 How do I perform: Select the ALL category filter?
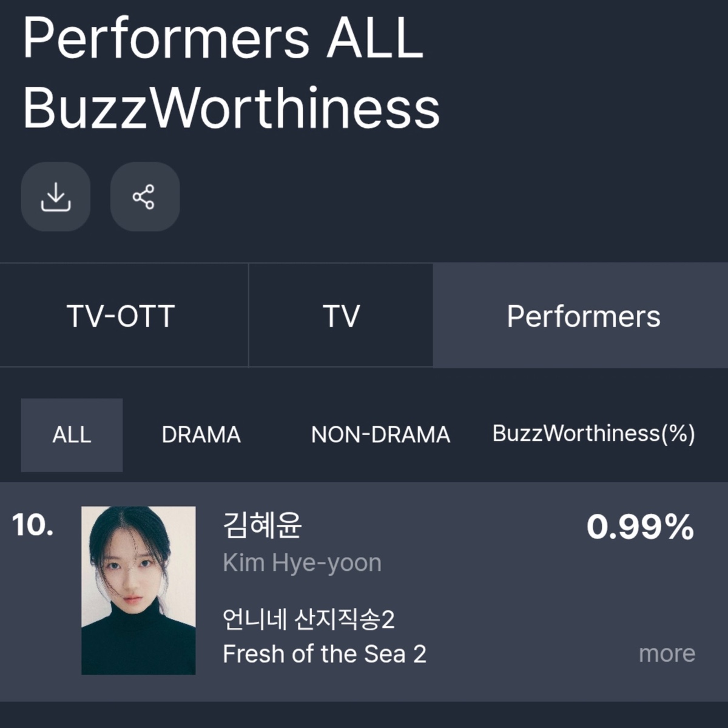point(72,434)
